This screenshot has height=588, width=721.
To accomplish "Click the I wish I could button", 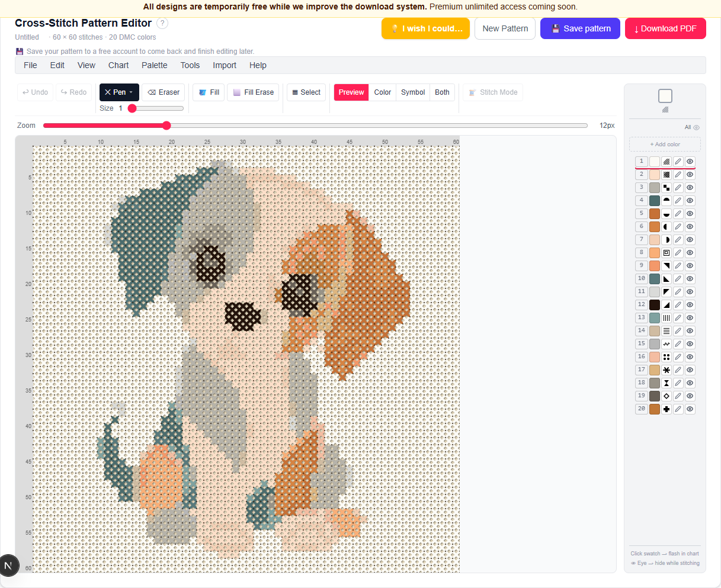I will click(425, 28).
